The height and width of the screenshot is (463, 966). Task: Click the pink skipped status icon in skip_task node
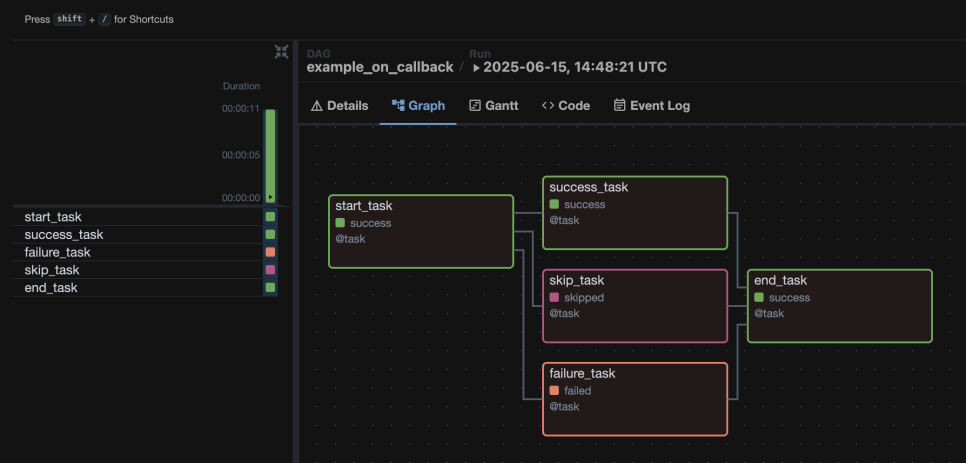[554, 297]
